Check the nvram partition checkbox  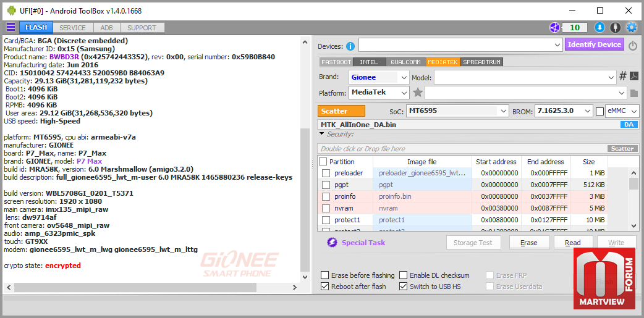click(x=326, y=208)
